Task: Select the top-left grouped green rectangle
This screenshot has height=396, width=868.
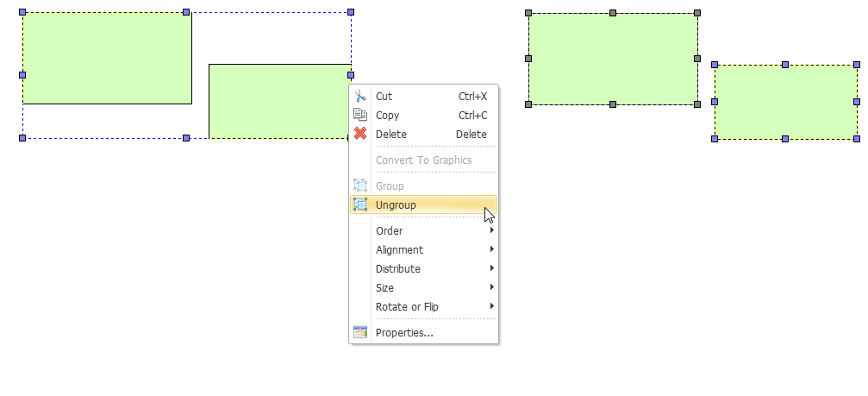Action: [107, 58]
